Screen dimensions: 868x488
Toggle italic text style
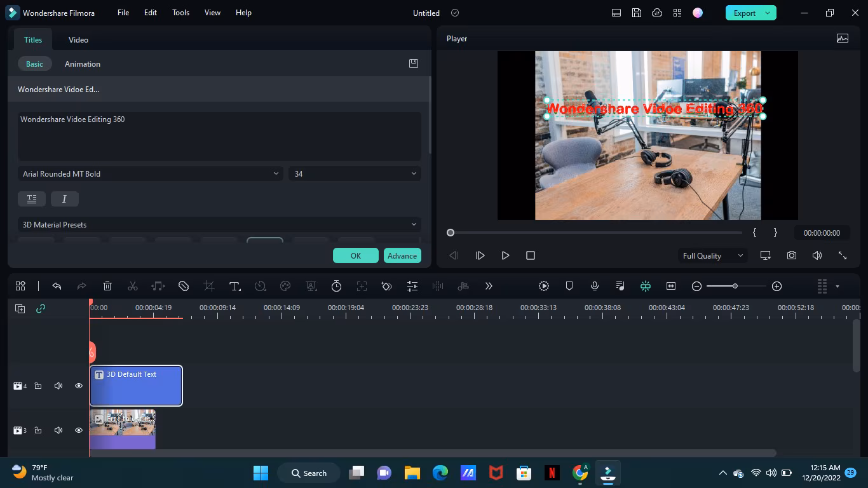(64, 199)
